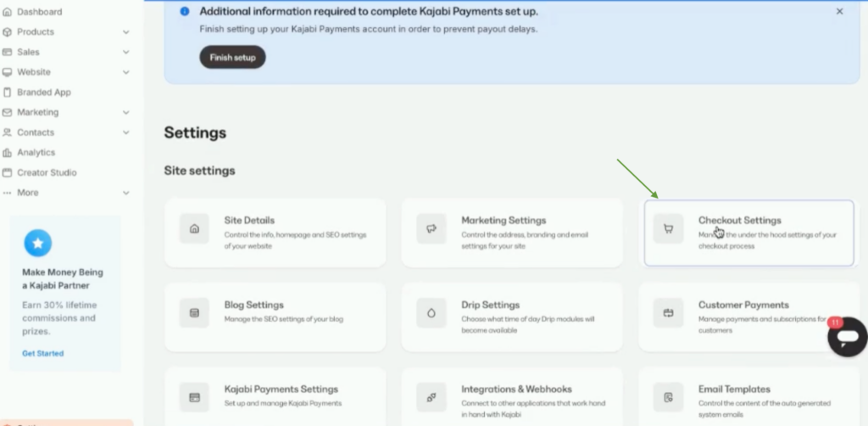The height and width of the screenshot is (426, 868).
Task: Click the blue info icon in banner
Action: [x=184, y=11]
